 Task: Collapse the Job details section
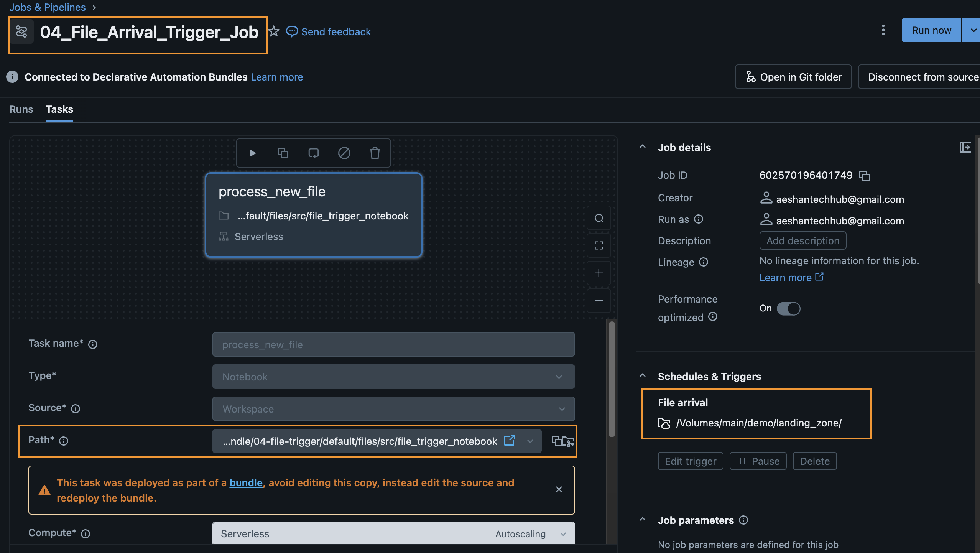point(643,147)
